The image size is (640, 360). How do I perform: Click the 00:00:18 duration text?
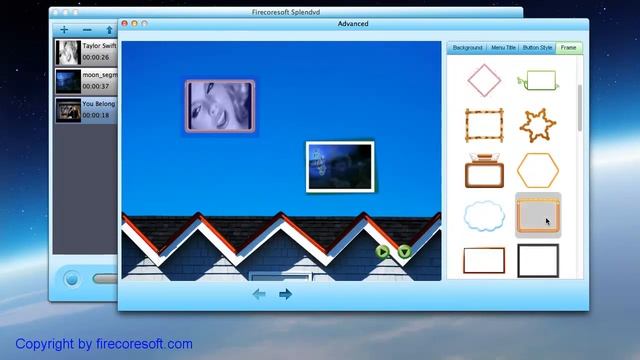coord(96,116)
